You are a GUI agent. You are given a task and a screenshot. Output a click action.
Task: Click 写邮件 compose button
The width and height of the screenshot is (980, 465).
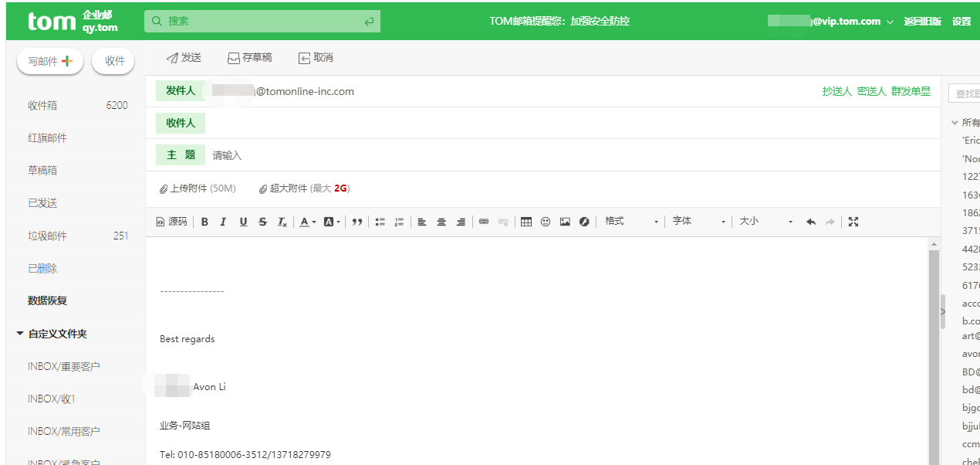(50, 61)
